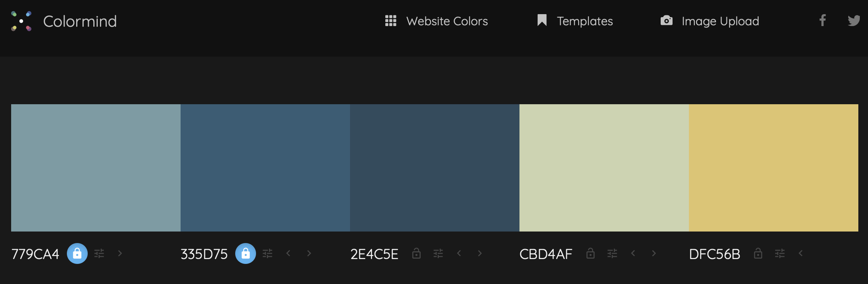This screenshot has width=868, height=284.
Task: Open adjust sliders for color 335D75
Action: coord(268,253)
